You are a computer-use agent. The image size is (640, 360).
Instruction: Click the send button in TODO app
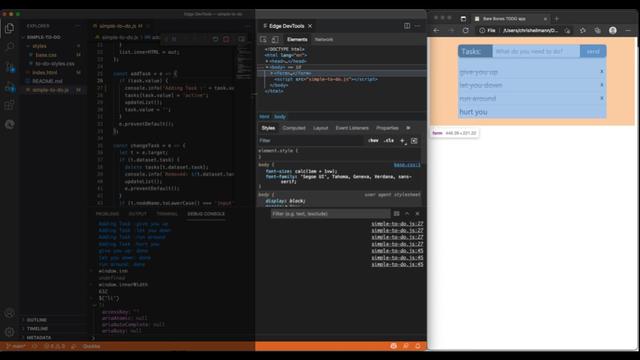pos(593,51)
